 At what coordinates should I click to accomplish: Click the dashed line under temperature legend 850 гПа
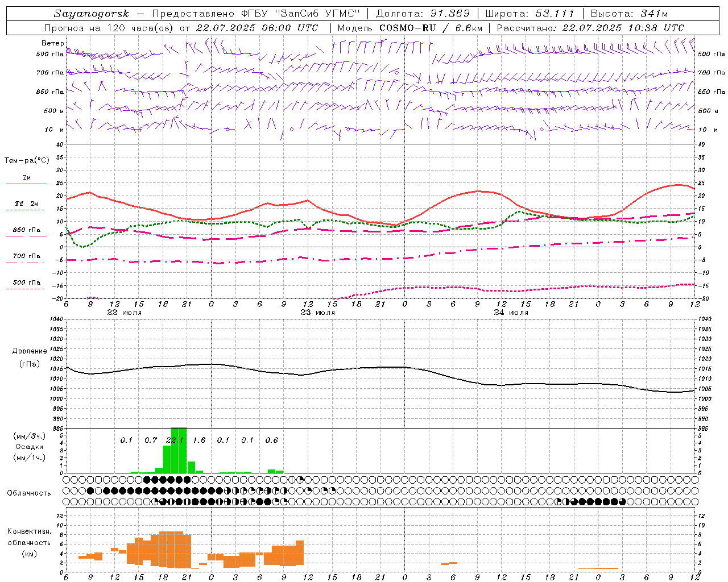26,236
